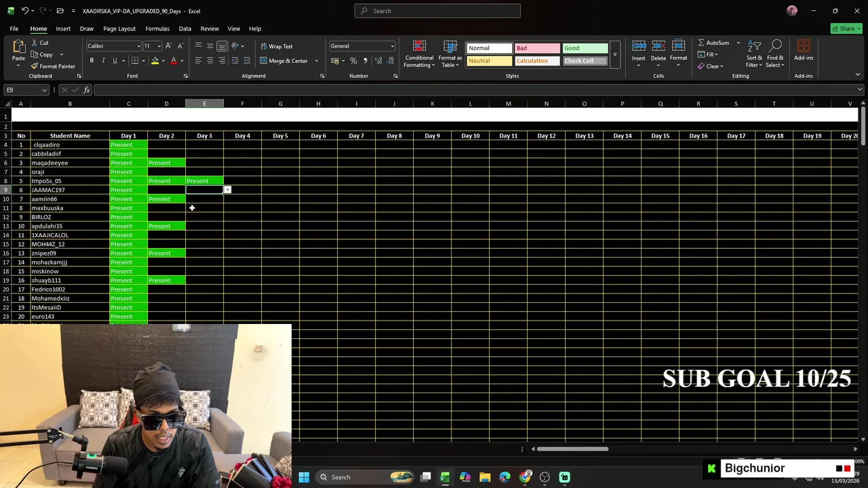Click the title bar Search box
This screenshot has height=488, width=868.
point(437,11)
